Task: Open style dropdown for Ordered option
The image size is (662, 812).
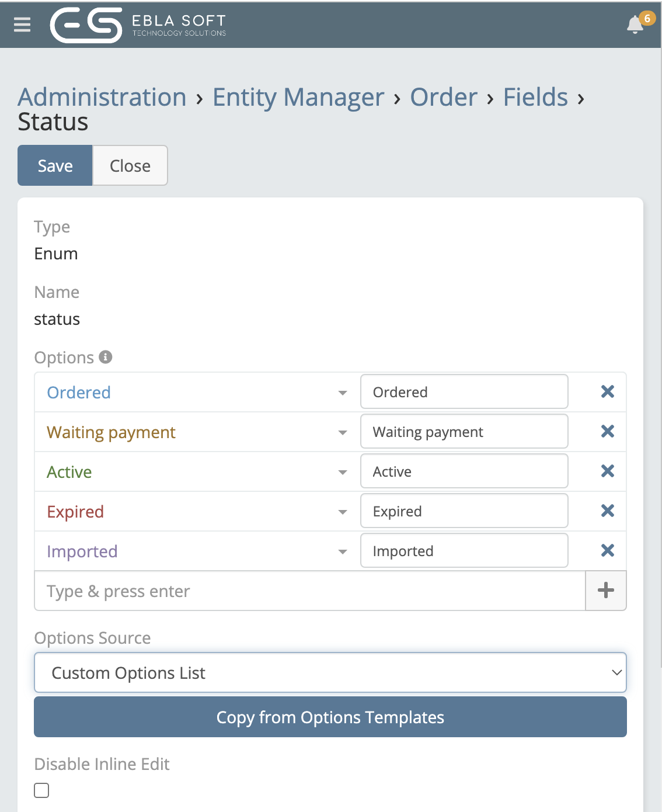Action: pyautogui.click(x=343, y=393)
